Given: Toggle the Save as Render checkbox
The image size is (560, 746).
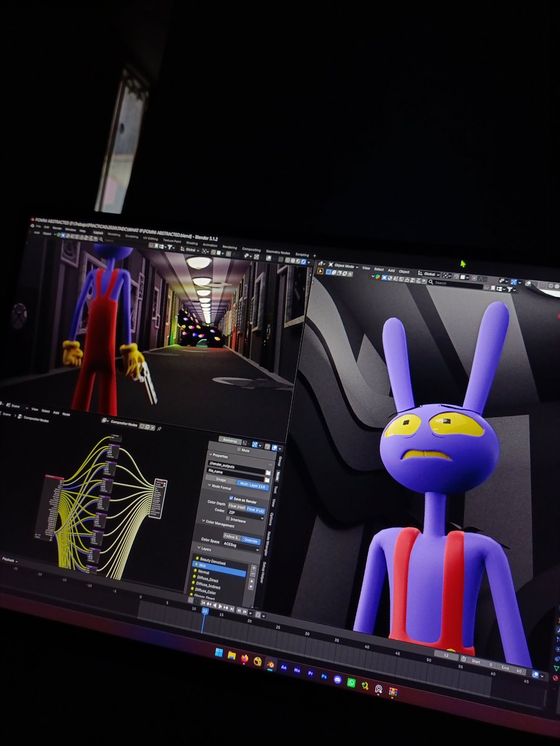Looking at the screenshot, I should pos(231,498).
